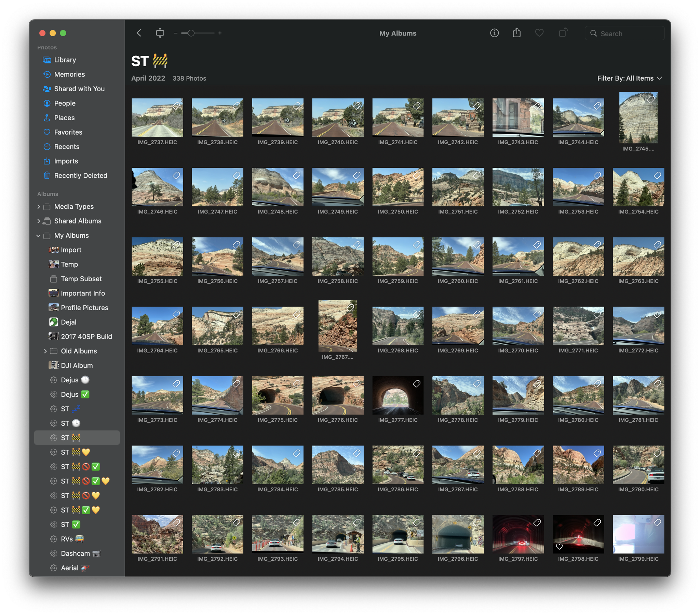Select Temp Subset album
700x615 pixels.
tap(77, 279)
